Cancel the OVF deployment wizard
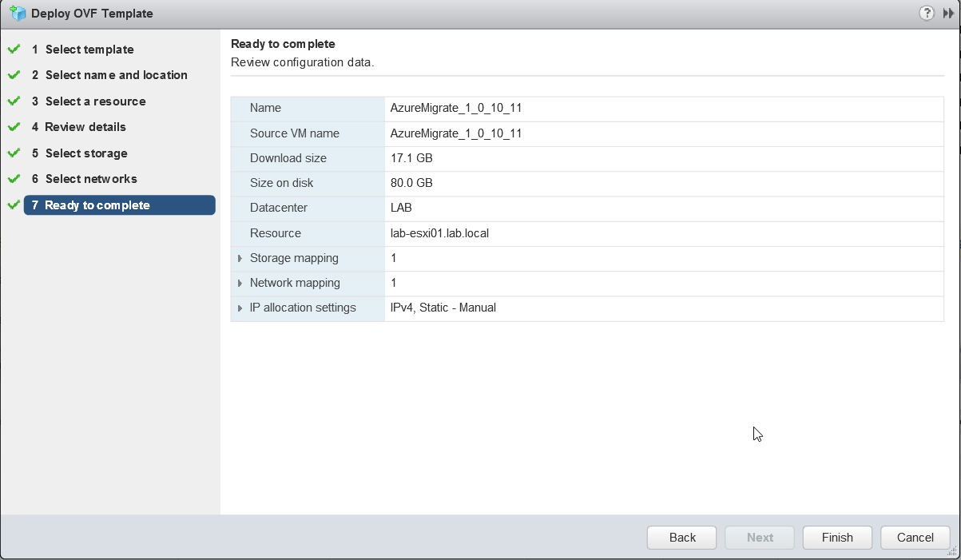The width and height of the screenshot is (961, 560). coord(915,538)
